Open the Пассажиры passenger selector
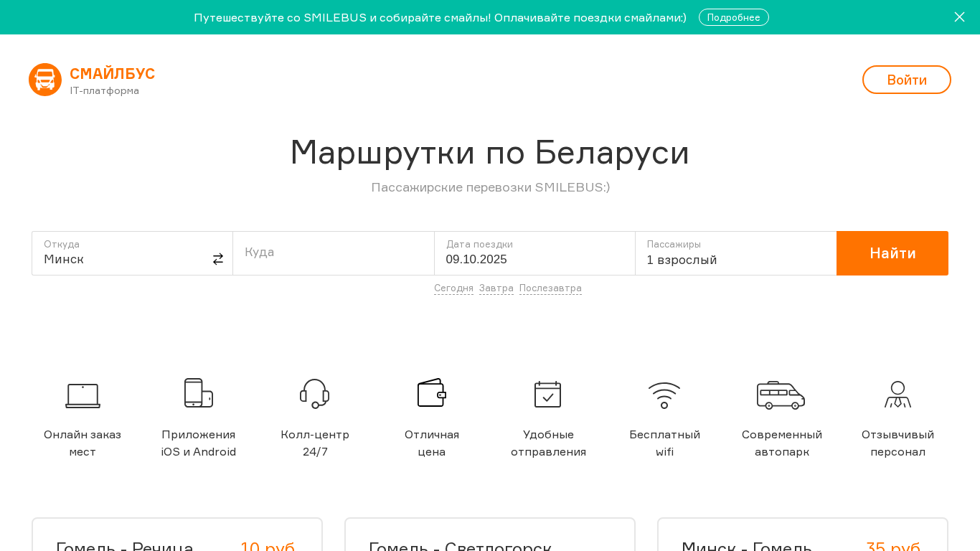 (x=736, y=253)
